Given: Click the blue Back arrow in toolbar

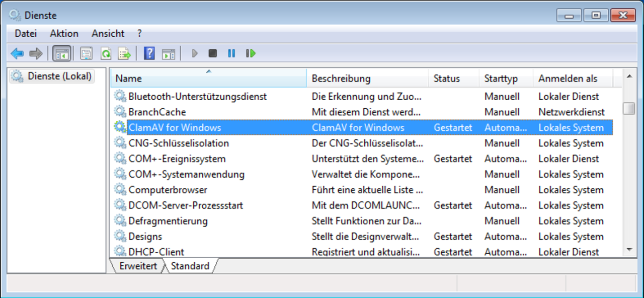Looking at the screenshot, I should pos(17,53).
